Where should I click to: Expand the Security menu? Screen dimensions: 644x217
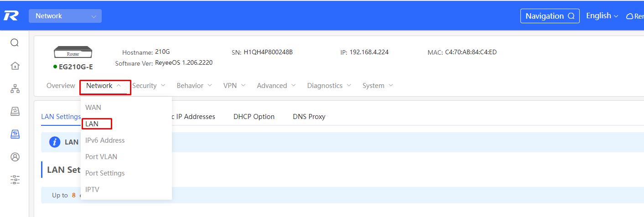pos(149,86)
